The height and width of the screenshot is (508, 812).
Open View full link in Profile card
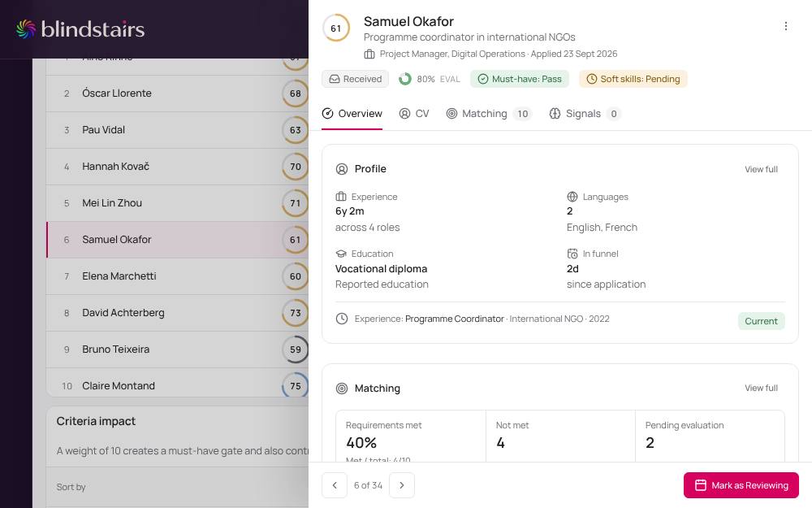[762, 170]
